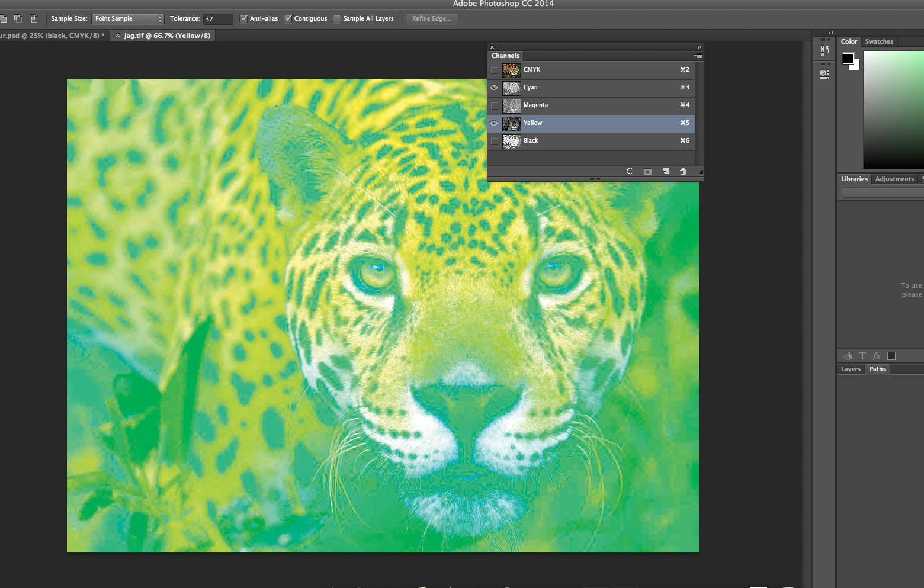924x588 pixels.
Task: Collapse the Channels panel using its chevron arrows
Action: (x=699, y=47)
